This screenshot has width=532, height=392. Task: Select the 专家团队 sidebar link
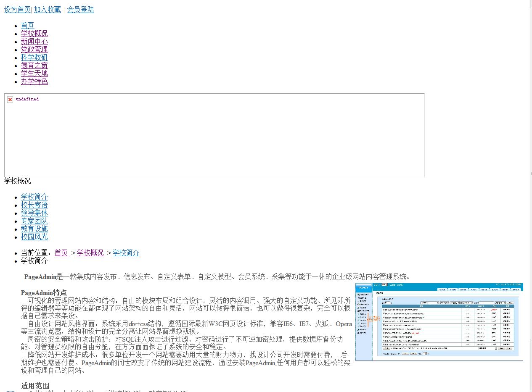(x=34, y=221)
